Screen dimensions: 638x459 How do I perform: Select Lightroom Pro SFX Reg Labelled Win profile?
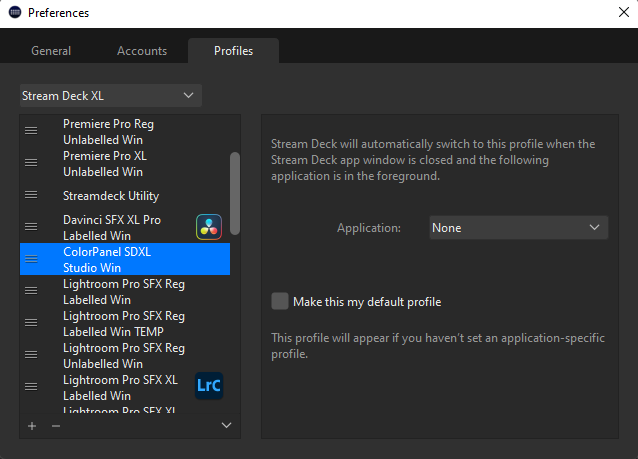coord(125,291)
